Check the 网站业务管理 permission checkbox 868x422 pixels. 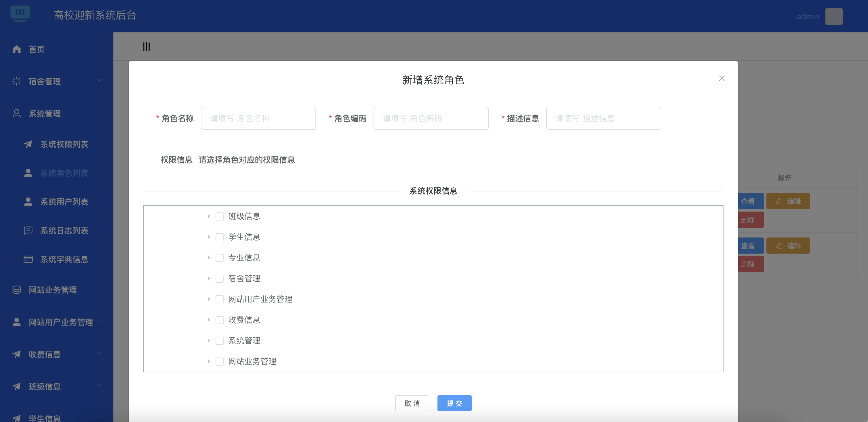(219, 361)
